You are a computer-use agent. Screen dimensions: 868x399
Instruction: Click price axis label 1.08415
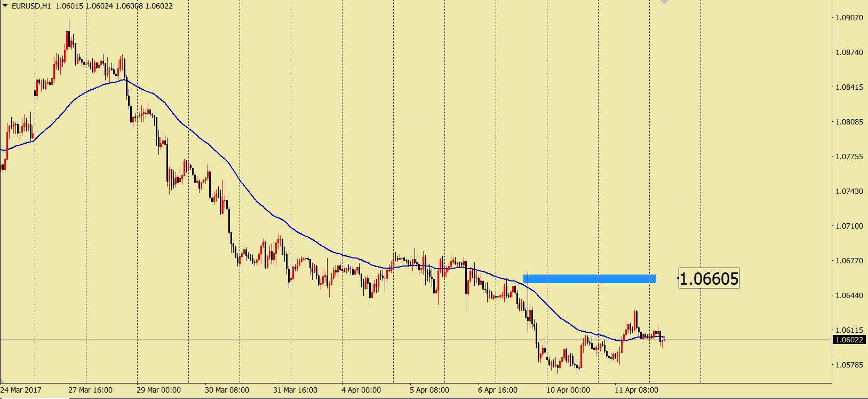(x=849, y=87)
